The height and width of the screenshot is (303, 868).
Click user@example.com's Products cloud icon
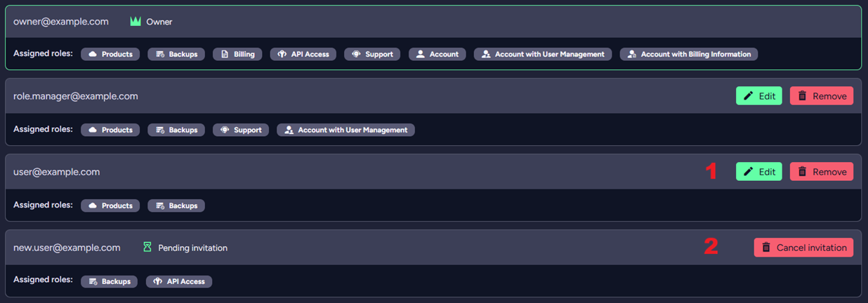[93, 206]
